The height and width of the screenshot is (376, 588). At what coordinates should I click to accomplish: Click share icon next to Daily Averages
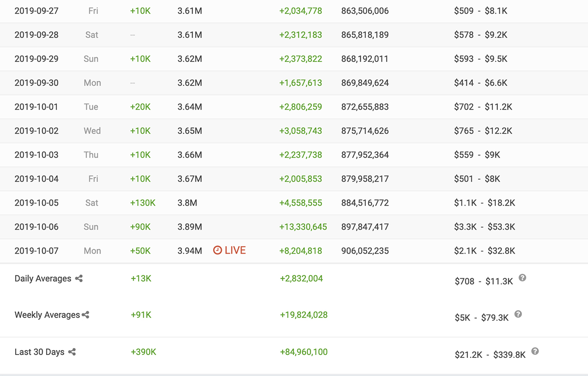[79, 279]
